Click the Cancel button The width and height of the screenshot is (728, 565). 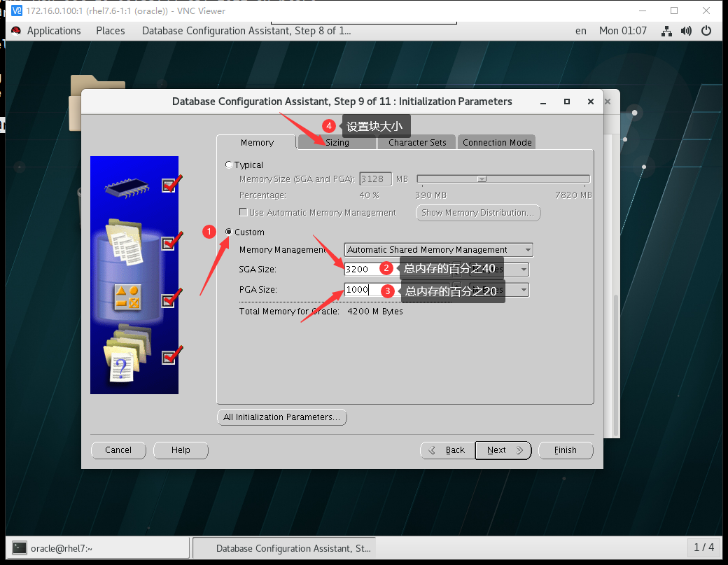click(x=118, y=450)
